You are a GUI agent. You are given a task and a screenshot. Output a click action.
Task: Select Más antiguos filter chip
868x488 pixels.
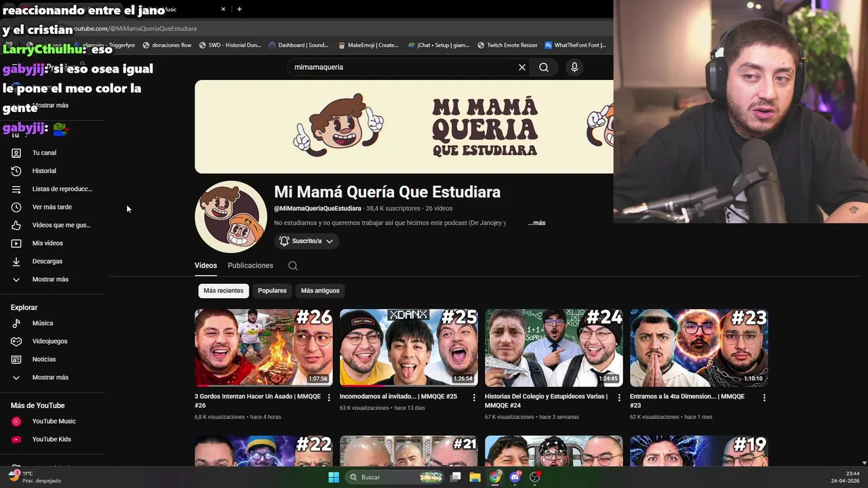pos(320,291)
